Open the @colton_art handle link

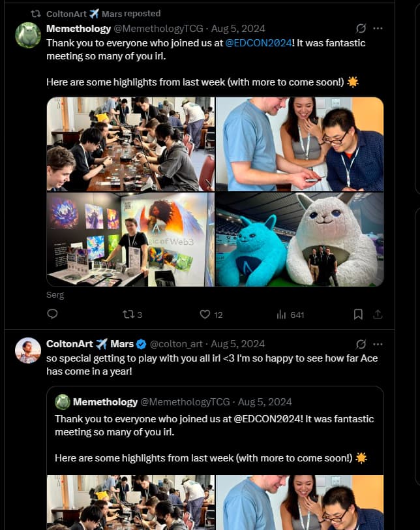pos(176,344)
